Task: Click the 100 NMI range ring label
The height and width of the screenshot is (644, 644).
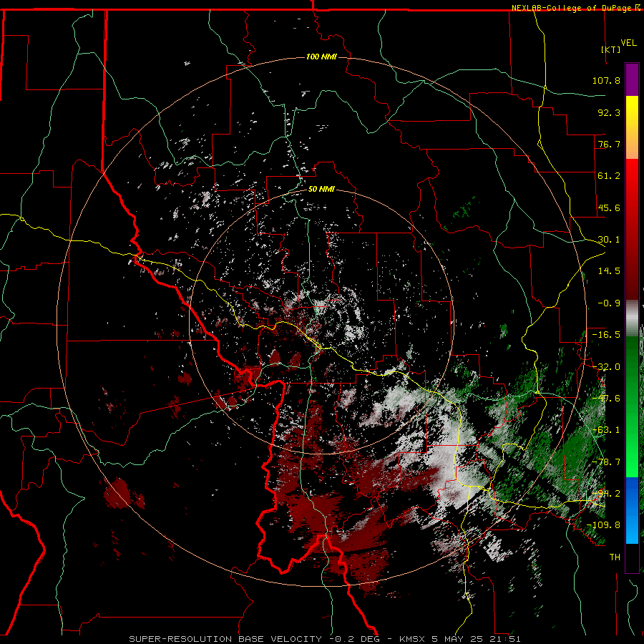Action: coord(321,57)
